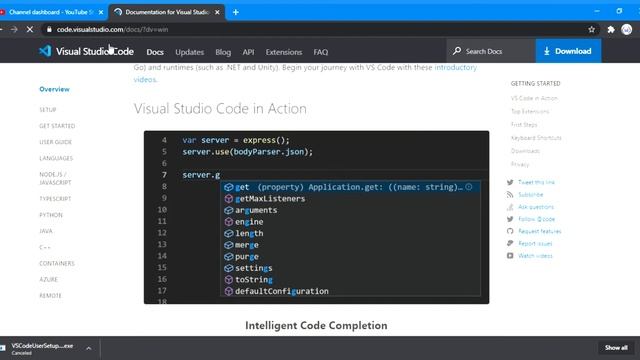Open the Blog menu item

[223, 52]
